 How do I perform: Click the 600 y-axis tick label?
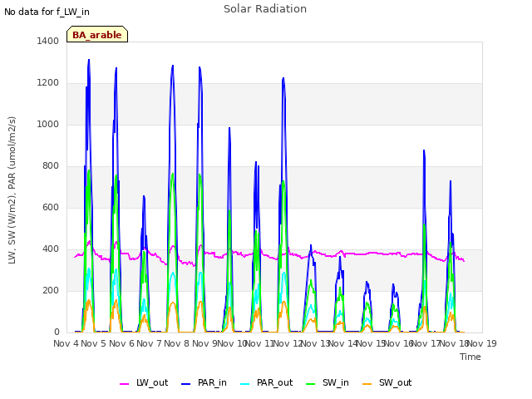pyautogui.click(x=51, y=207)
